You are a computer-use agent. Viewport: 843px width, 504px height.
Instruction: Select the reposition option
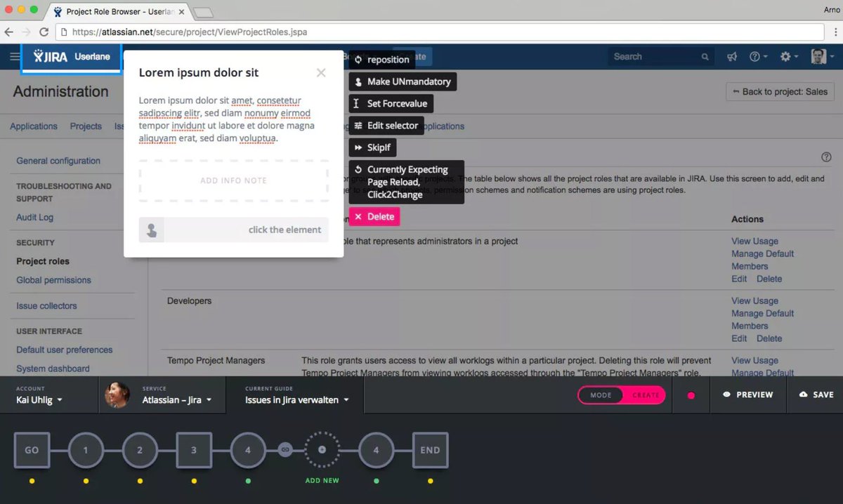[381, 60]
